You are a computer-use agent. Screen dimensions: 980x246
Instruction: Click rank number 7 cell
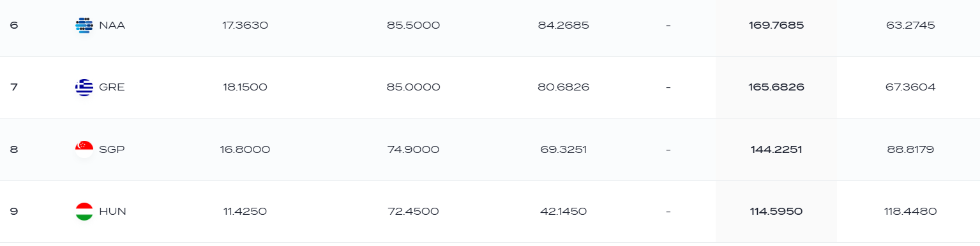[x=14, y=87]
